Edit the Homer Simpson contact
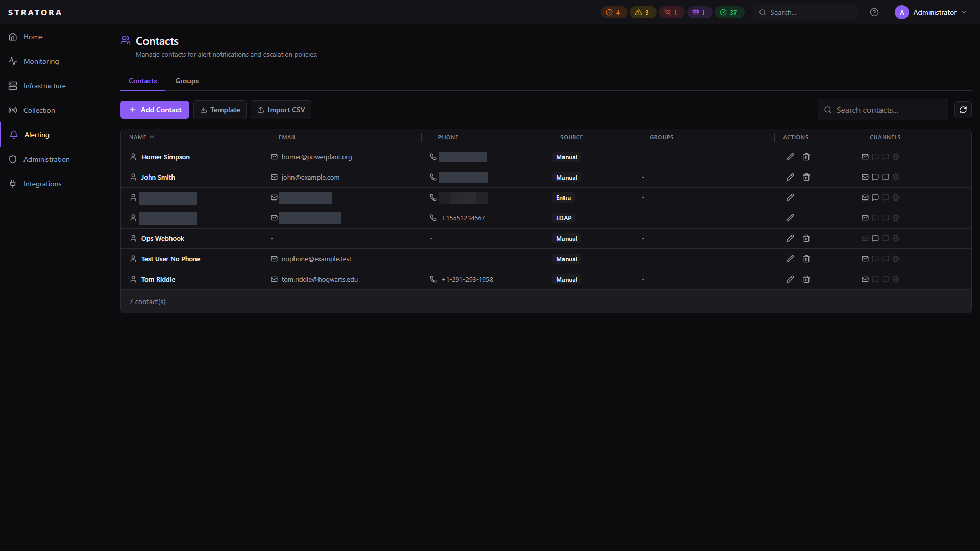 coord(790,157)
